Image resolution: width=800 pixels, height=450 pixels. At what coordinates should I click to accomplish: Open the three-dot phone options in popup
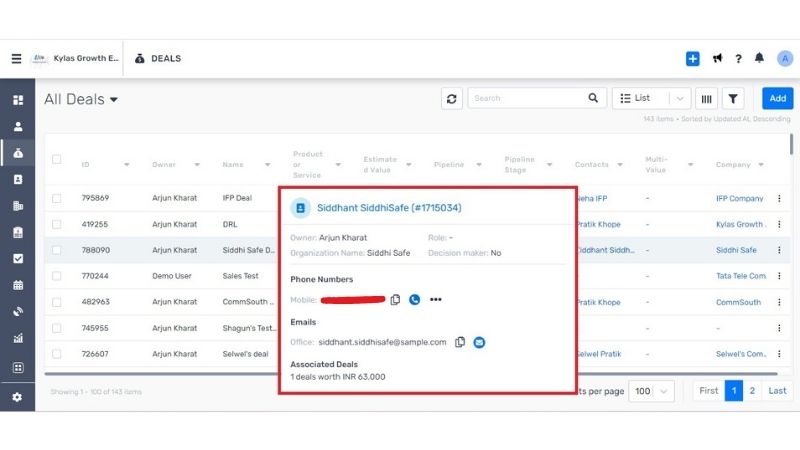pyautogui.click(x=435, y=299)
